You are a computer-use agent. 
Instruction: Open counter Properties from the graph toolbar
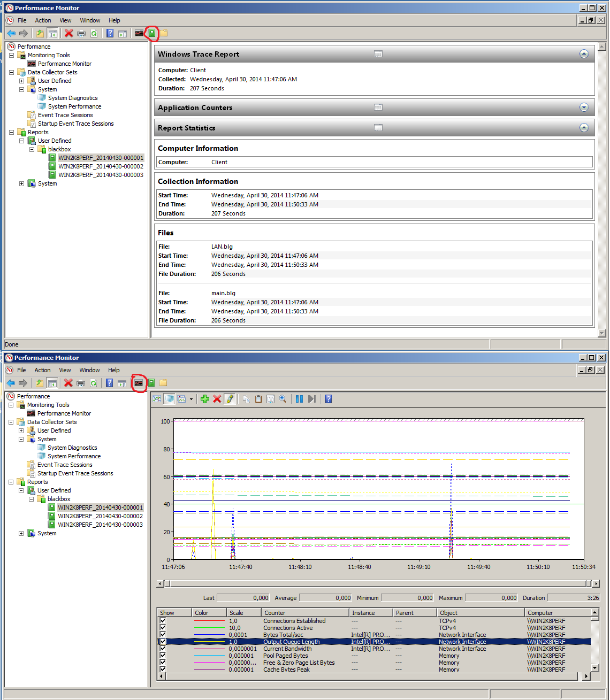[x=270, y=399]
